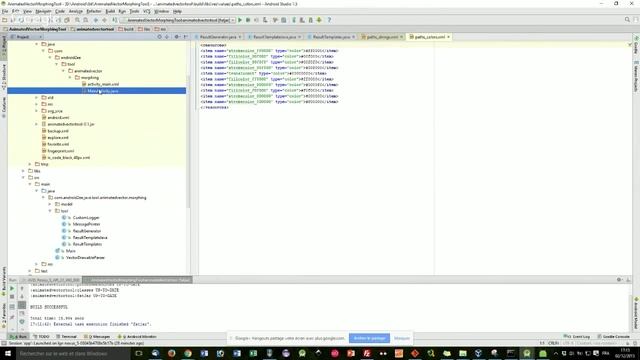
Task: Click the Task View icon on taskbar
Action: (139, 353)
